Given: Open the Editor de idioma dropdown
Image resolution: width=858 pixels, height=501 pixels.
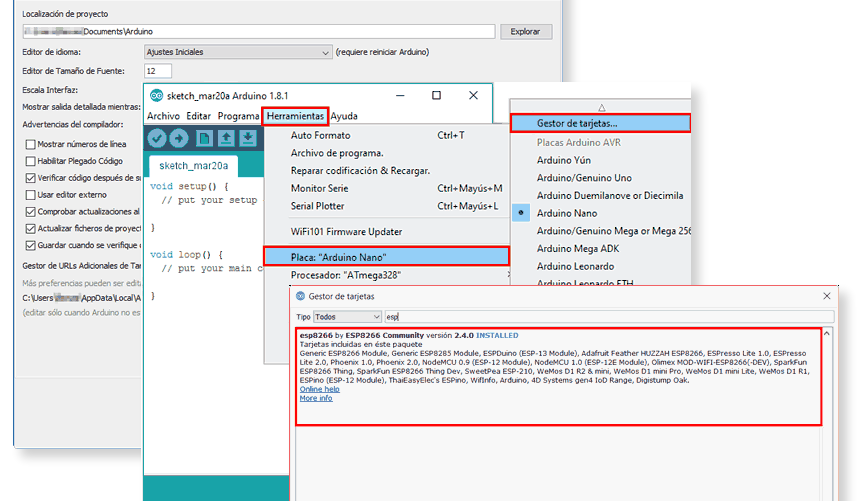Looking at the screenshot, I should click(238, 52).
